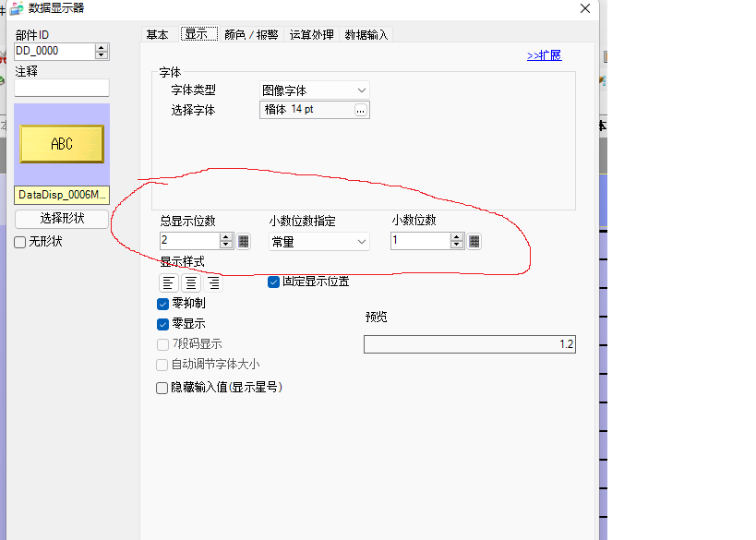
Task: Open the 字体类型 dropdown showing 图像字体
Action: 315,90
